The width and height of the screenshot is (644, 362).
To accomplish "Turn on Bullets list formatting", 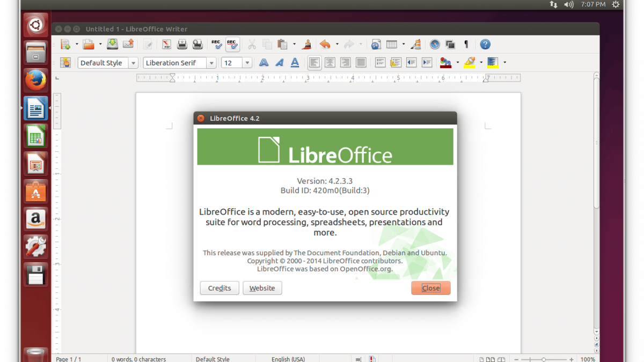I will (x=396, y=63).
